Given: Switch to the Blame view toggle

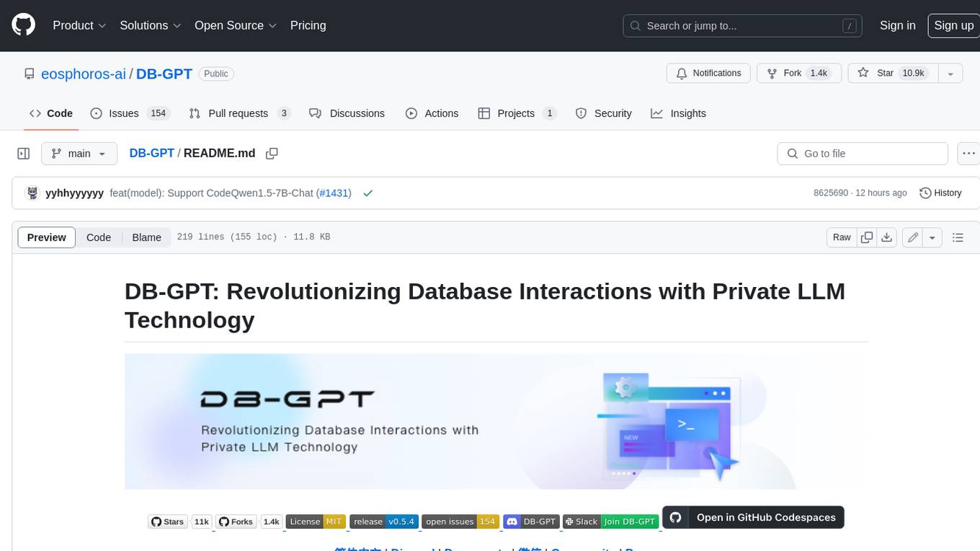Looking at the screenshot, I should point(146,237).
